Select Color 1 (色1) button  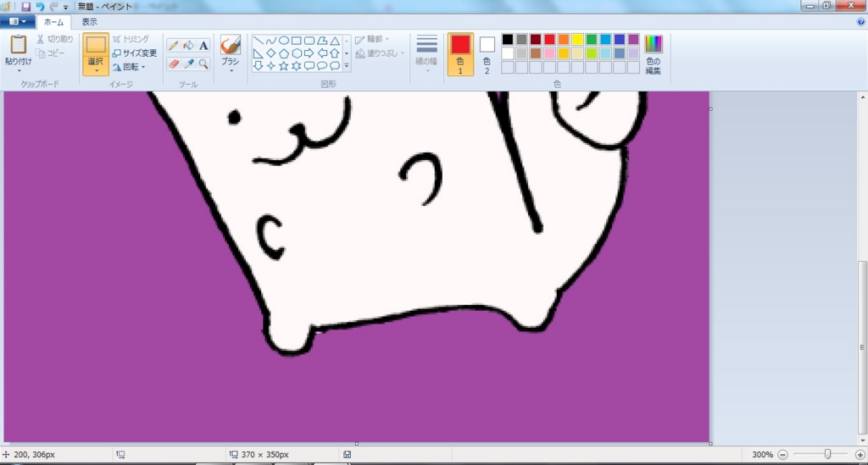460,54
